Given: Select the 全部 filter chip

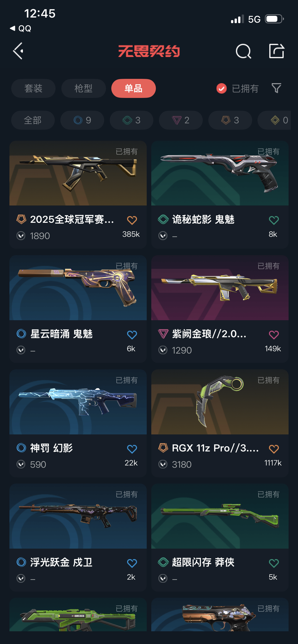Looking at the screenshot, I should pyautogui.click(x=33, y=120).
